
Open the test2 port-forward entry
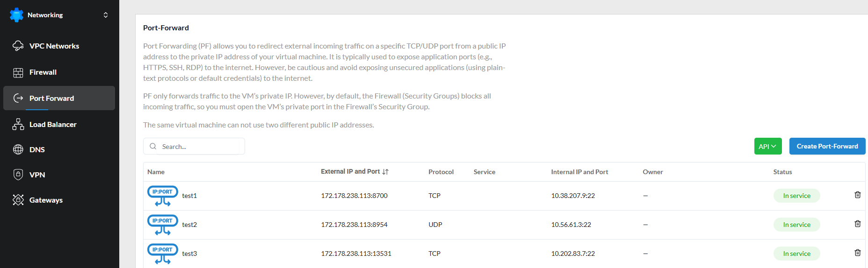tap(189, 225)
